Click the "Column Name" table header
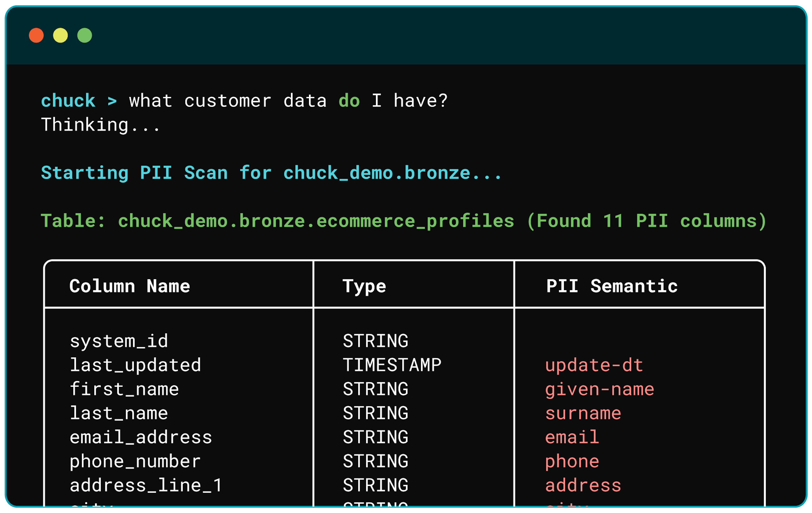 pos(129,286)
